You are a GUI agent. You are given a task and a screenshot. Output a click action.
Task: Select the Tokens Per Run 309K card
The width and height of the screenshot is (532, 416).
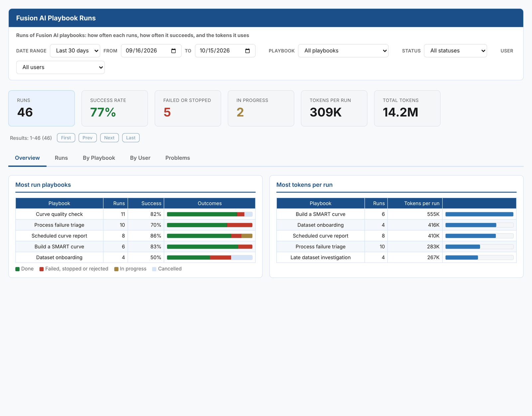click(x=334, y=108)
